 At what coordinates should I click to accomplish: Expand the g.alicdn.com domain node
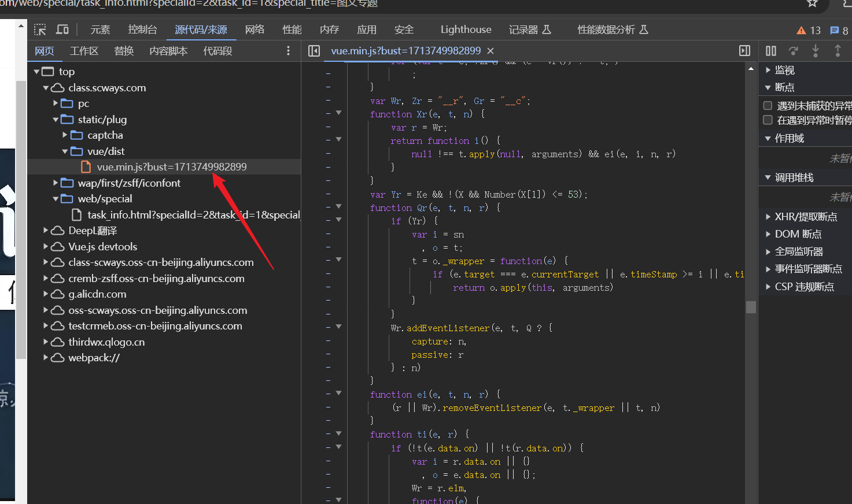46,294
